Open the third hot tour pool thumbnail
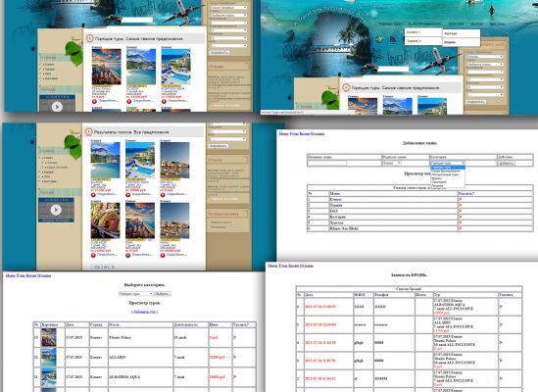538x392 pixels. [x=175, y=67]
